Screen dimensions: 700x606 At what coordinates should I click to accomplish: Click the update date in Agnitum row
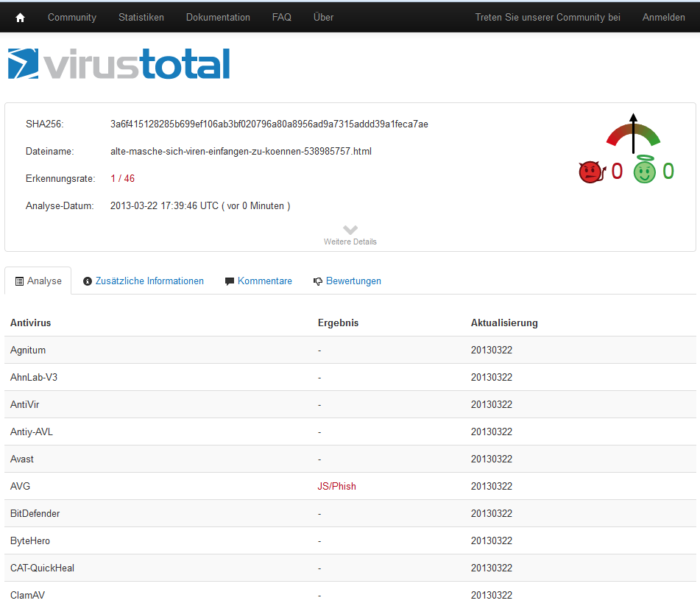(492, 350)
